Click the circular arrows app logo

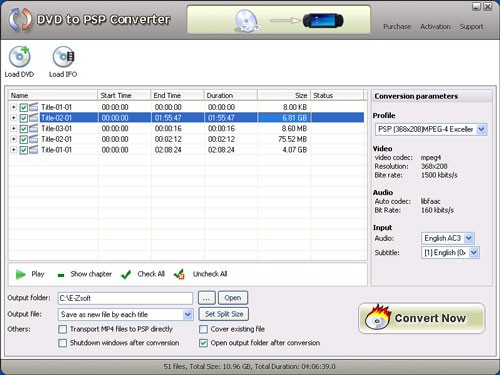click(20, 19)
